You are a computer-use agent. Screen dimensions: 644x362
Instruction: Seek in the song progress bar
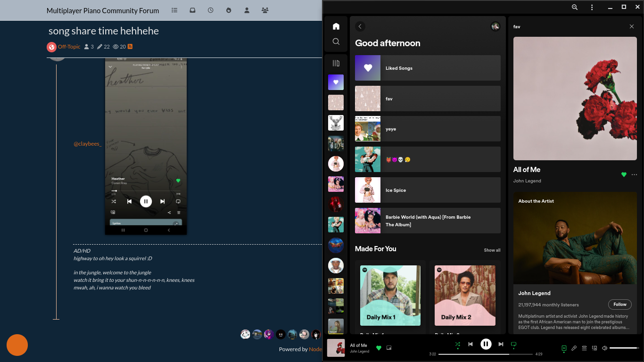coord(486,354)
